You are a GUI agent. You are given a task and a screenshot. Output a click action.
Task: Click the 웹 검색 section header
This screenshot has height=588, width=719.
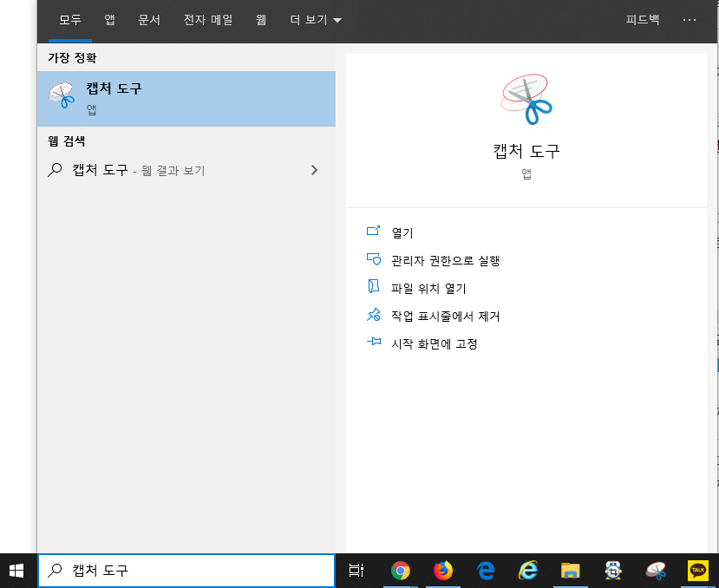tap(67, 140)
